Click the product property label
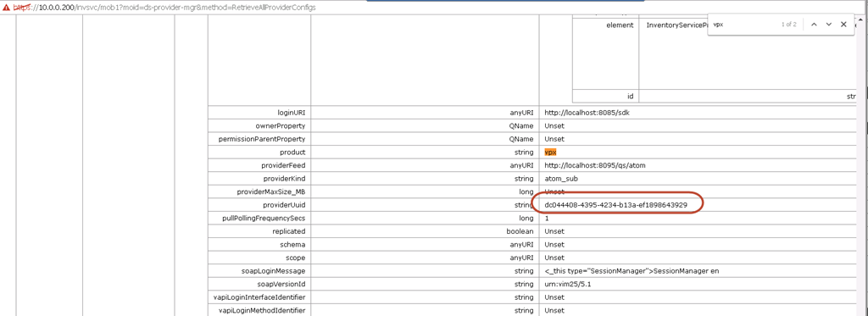Viewport: 868px width, 316px height. 292,152
